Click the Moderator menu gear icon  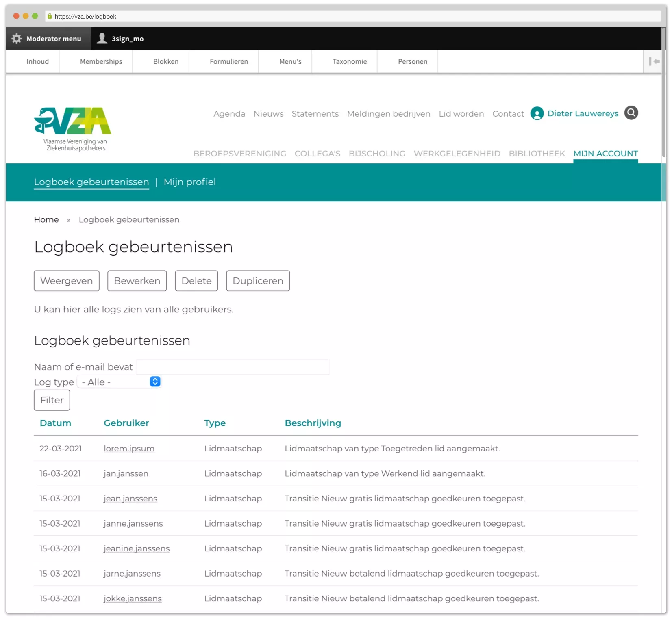[x=17, y=39]
